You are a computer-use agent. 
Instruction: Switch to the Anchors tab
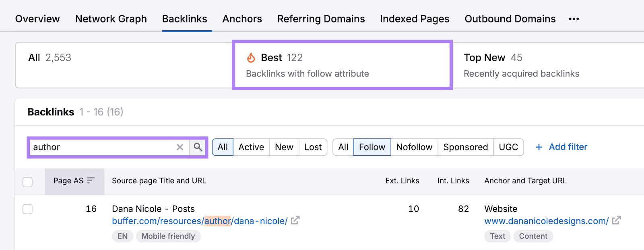point(242,19)
